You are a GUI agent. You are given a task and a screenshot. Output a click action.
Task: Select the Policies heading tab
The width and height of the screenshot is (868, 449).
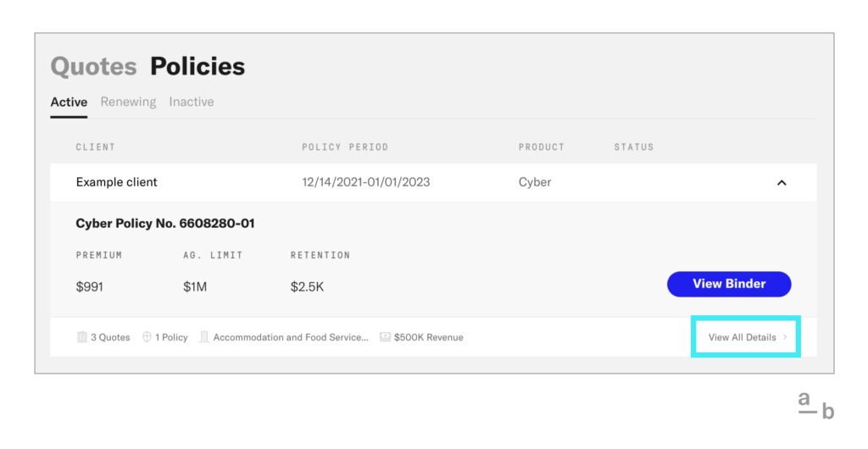(198, 66)
